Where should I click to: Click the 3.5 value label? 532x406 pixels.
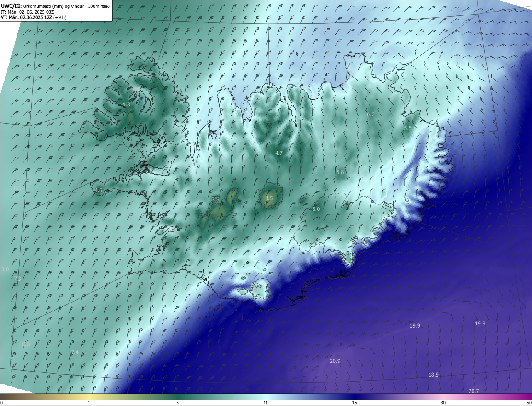click(269, 198)
